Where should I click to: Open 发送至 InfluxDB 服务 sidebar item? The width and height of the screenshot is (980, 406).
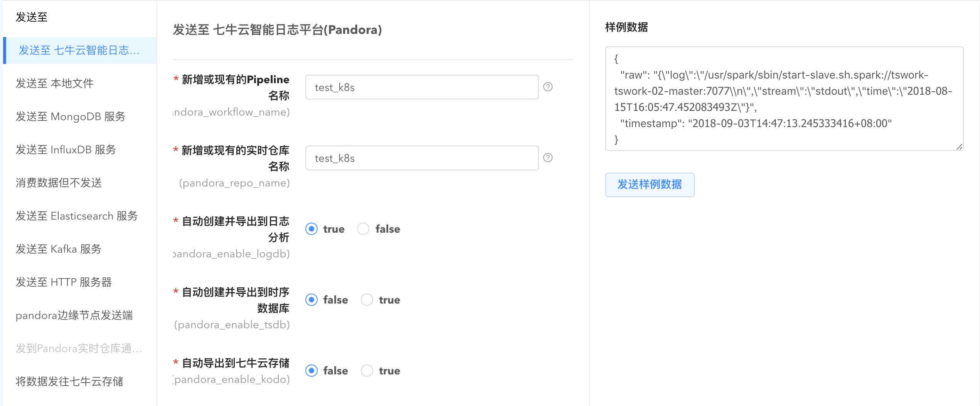click(80, 149)
